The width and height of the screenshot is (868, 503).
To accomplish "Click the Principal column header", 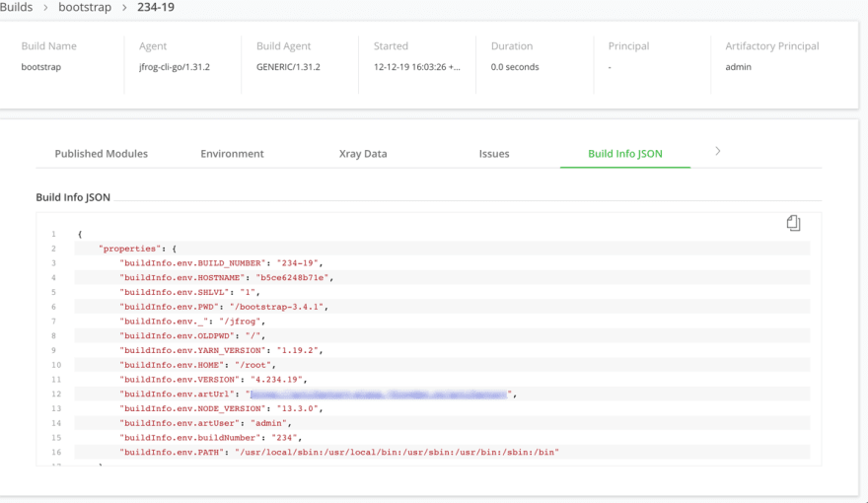I will pyautogui.click(x=628, y=46).
